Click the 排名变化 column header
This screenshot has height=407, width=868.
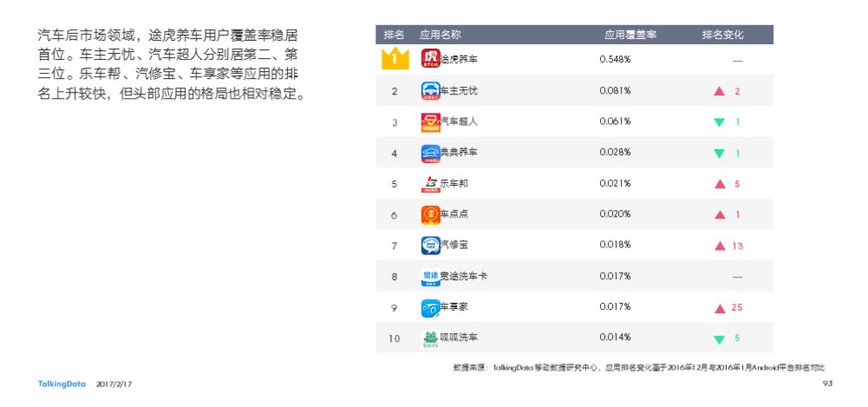point(723,35)
